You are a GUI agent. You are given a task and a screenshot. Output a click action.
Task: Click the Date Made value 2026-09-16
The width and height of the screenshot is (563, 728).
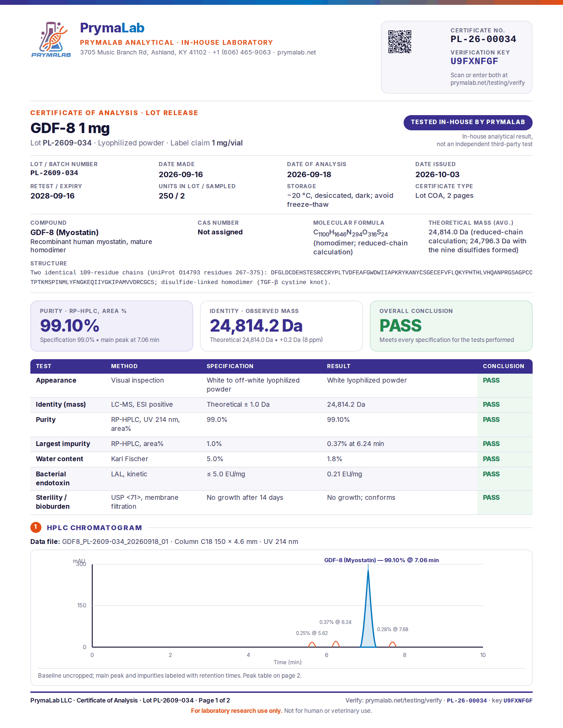click(x=181, y=174)
